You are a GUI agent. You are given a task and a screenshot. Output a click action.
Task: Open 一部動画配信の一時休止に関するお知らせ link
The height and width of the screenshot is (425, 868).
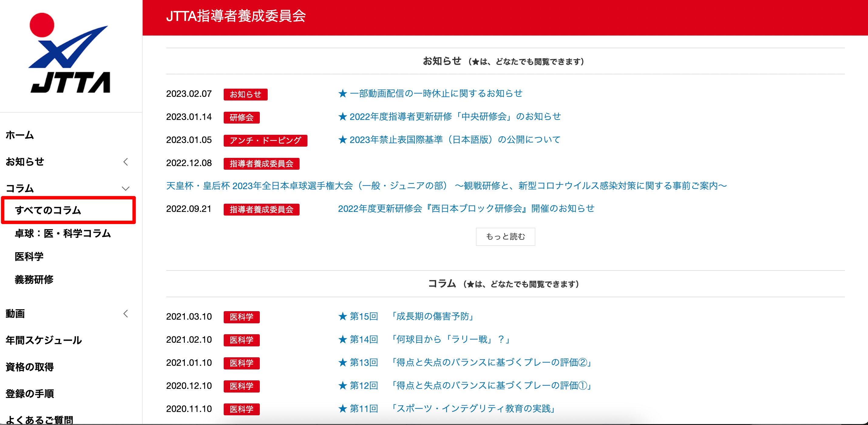(x=430, y=93)
